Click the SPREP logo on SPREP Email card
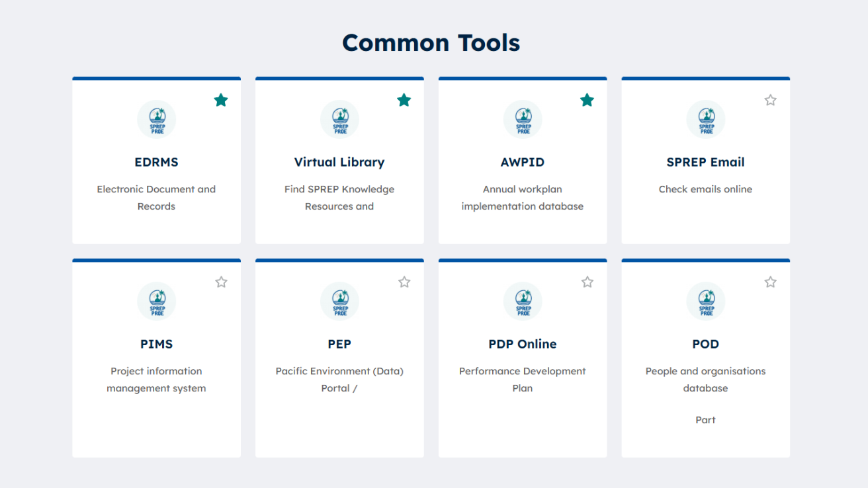The image size is (868, 488). pyautogui.click(x=706, y=120)
